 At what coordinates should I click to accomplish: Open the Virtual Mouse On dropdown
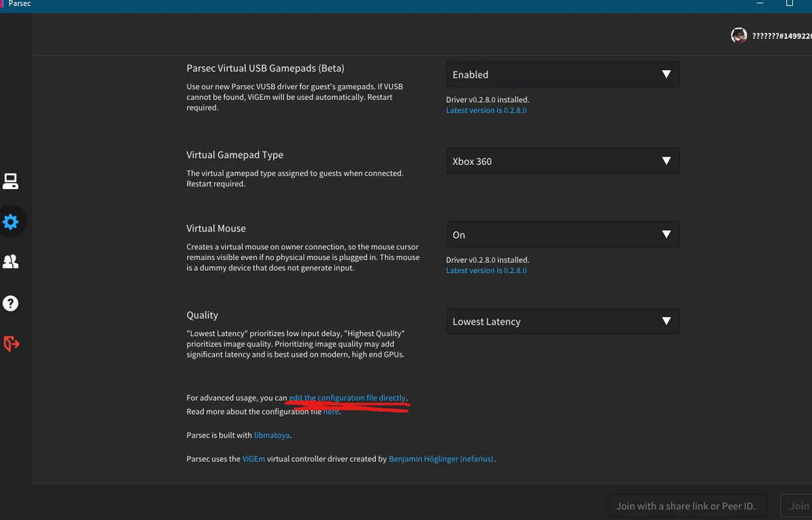click(x=562, y=235)
